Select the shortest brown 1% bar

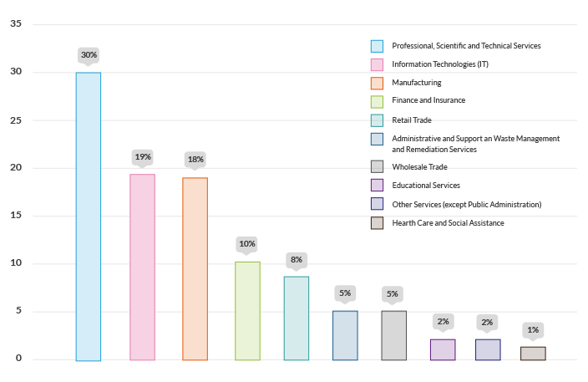pos(533,354)
